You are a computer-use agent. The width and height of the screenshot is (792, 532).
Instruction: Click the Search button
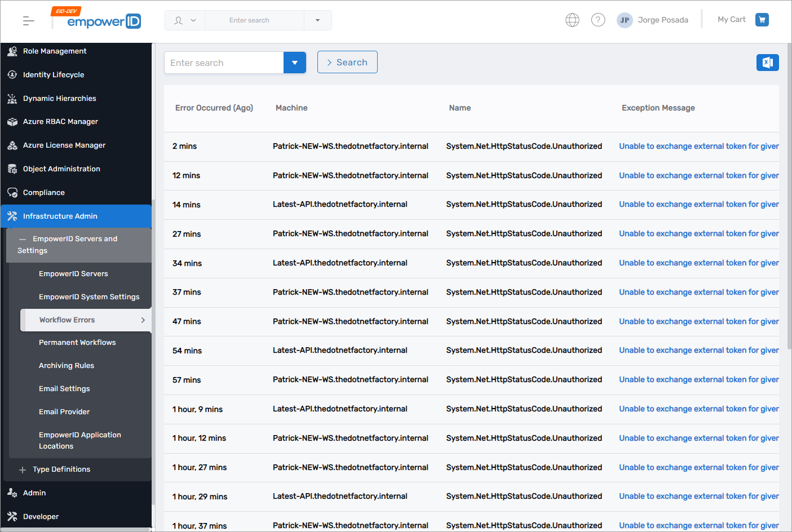coord(347,62)
